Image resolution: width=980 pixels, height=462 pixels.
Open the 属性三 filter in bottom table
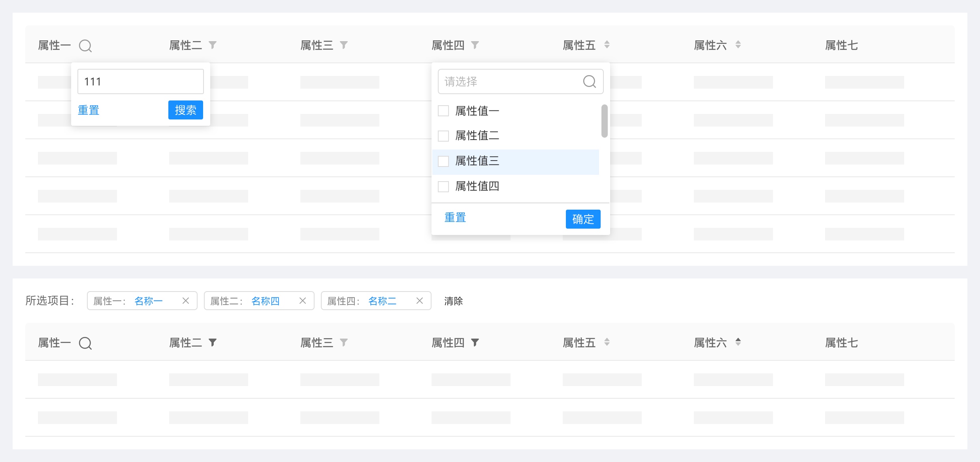tap(344, 343)
